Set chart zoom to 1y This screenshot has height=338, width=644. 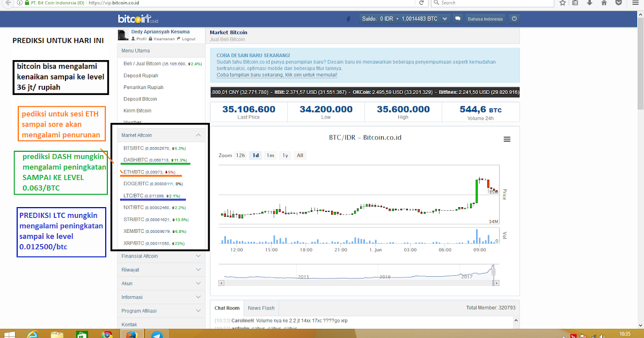click(286, 156)
